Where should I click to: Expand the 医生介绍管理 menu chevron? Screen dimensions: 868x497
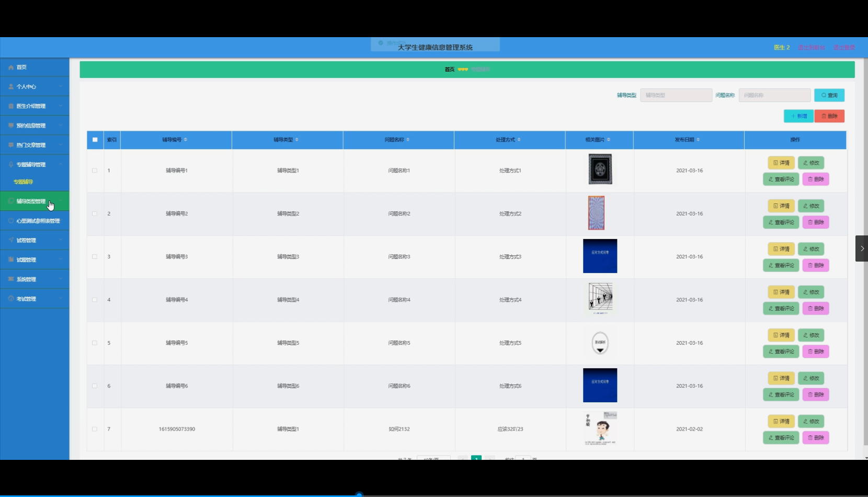tap(61, 106)
